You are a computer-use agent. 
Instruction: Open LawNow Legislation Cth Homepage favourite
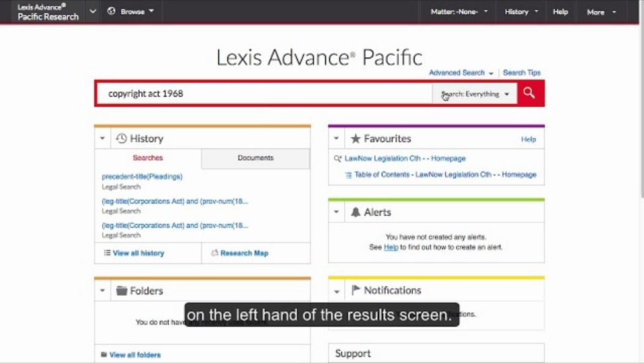pyautogui.click(x=405, y=158)
